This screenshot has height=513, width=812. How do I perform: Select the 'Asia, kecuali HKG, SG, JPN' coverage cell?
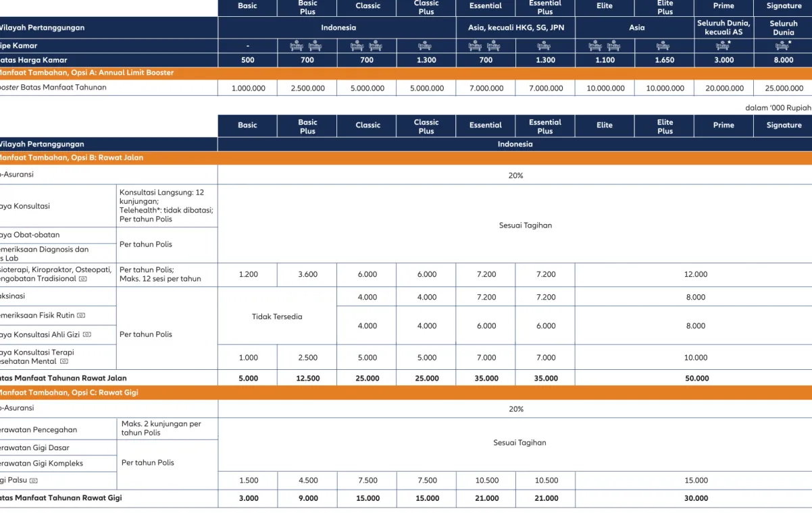(x=516, y=28)
